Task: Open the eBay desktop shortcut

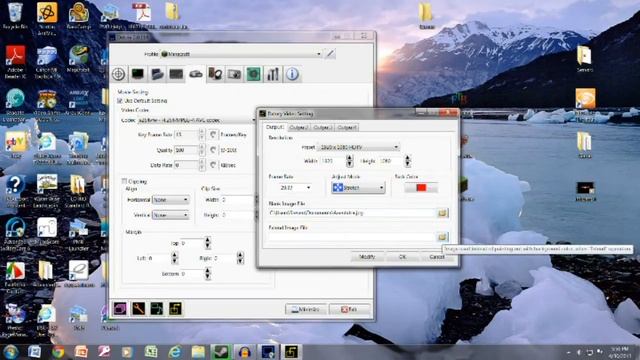Action: pyautogui.click(x=15, y=145)
